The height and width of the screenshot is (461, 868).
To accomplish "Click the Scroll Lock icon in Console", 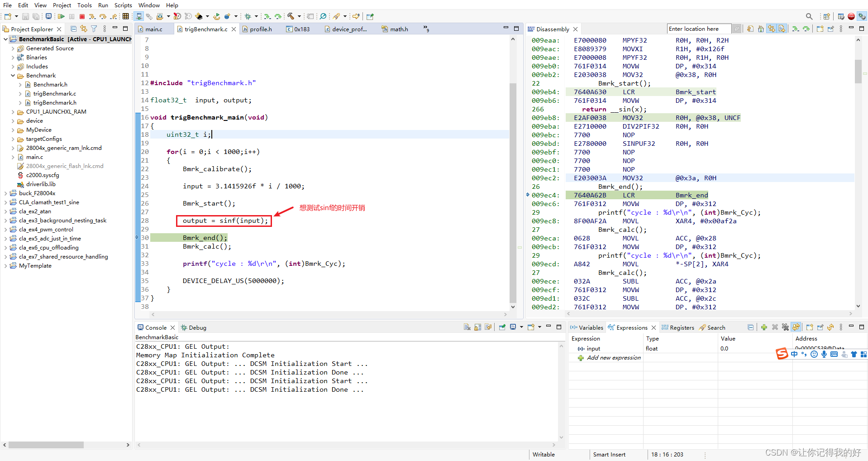I will [x=477, y=327].
